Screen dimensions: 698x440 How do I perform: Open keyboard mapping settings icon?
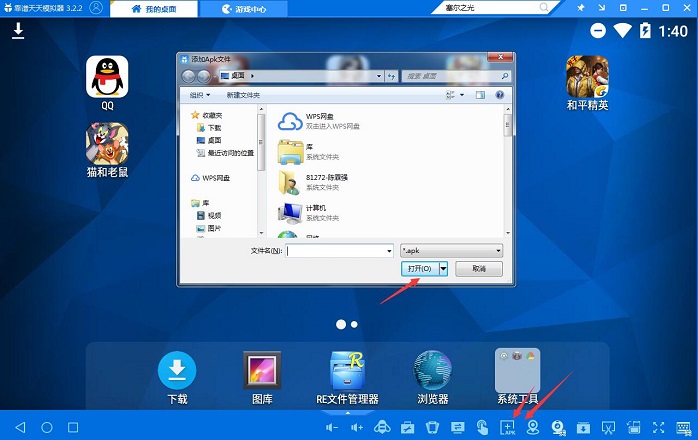coord(684,428)
